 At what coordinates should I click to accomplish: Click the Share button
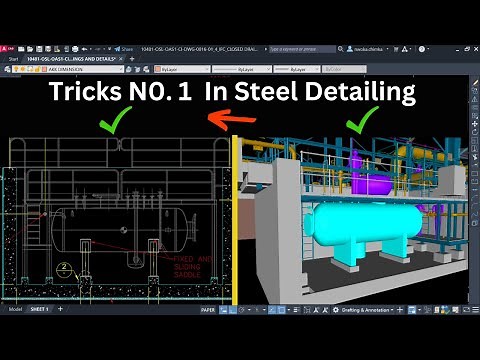tap(124, 49)
